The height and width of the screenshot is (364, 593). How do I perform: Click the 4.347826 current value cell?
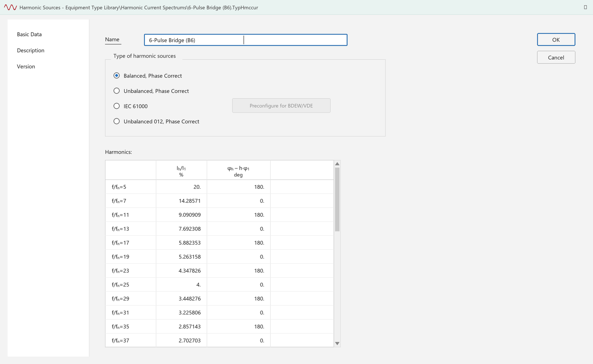click(x=181, y=270)
